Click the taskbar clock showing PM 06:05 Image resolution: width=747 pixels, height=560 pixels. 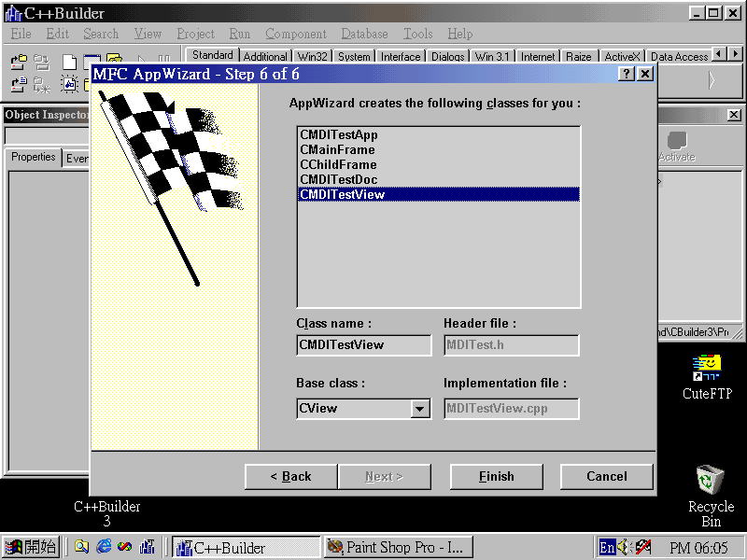tap(698, 548)
